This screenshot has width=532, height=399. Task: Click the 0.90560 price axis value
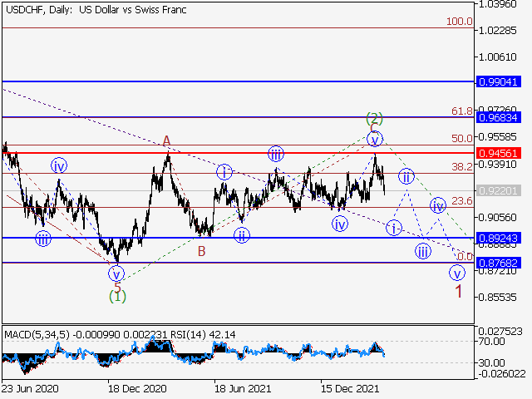pos(497,217)
